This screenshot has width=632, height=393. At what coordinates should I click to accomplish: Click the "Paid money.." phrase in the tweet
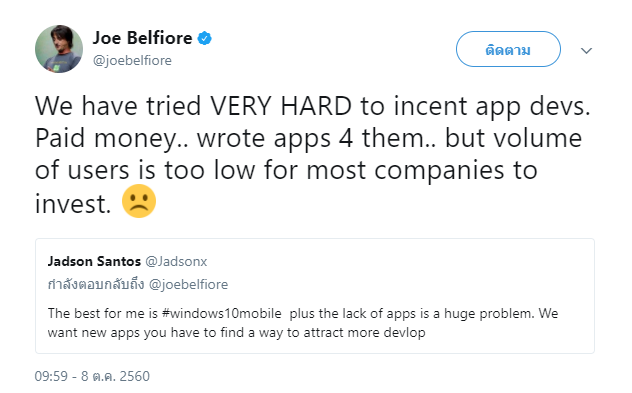point(112,139)
